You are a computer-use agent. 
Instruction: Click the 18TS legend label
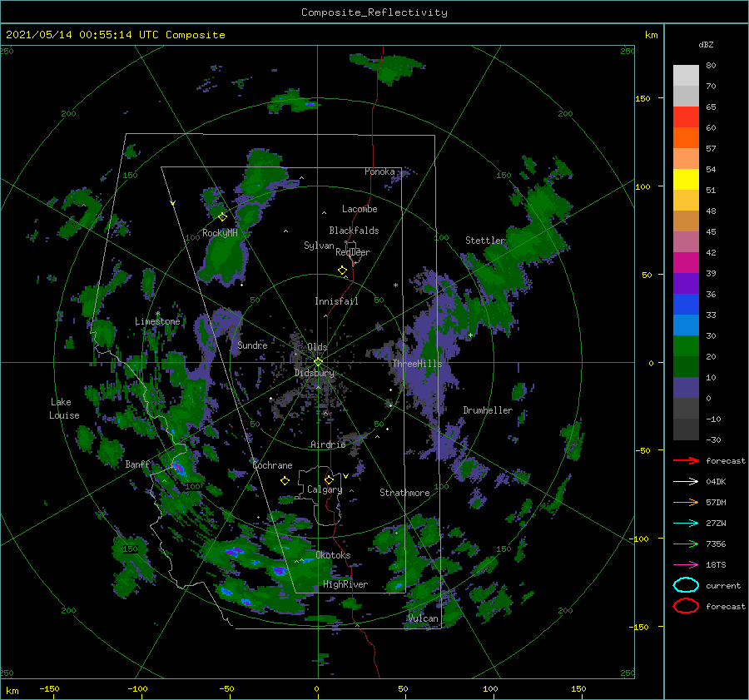pyautogui.click(x=716, y=565)
